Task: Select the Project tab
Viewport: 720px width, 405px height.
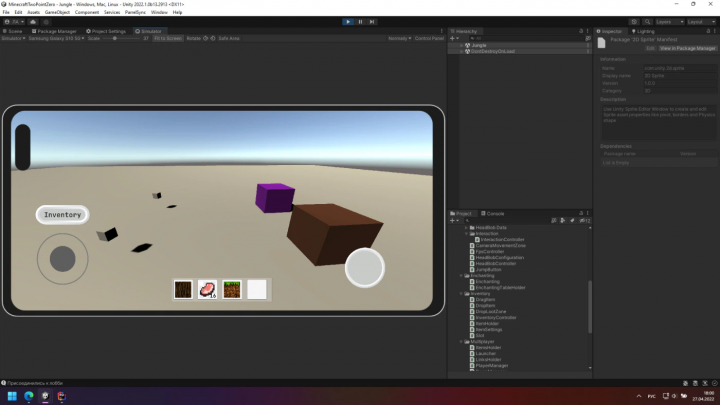Action: [x=461, y=214]
